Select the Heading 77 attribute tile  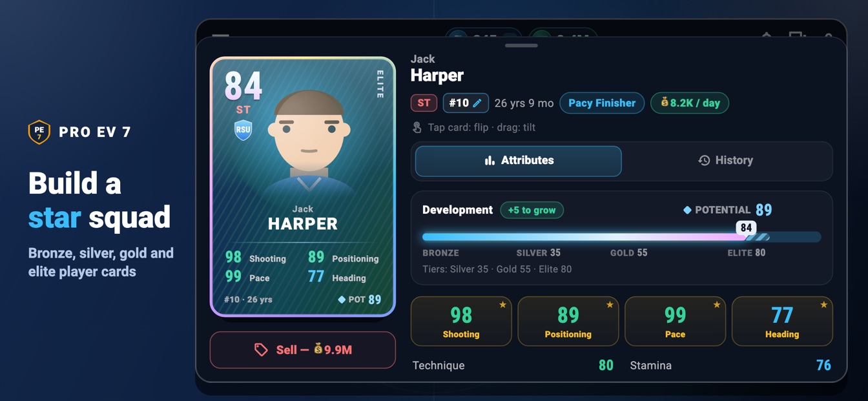point(782,322)
